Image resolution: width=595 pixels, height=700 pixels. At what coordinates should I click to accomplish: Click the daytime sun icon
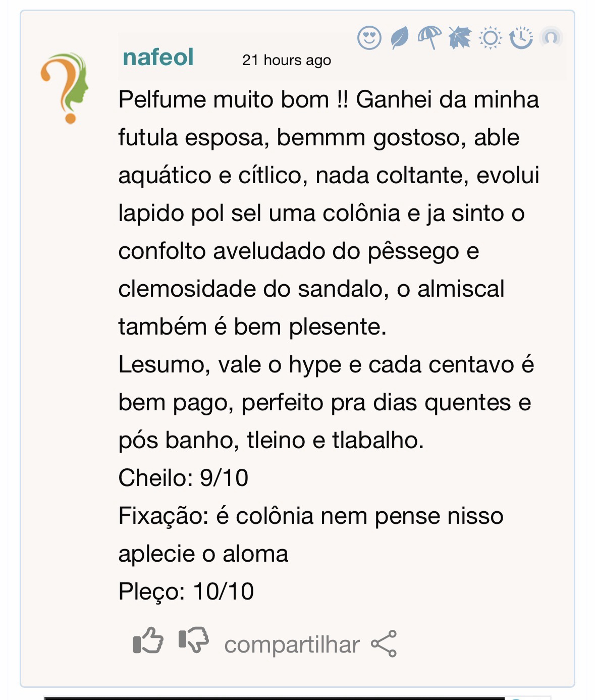[490, 38]
